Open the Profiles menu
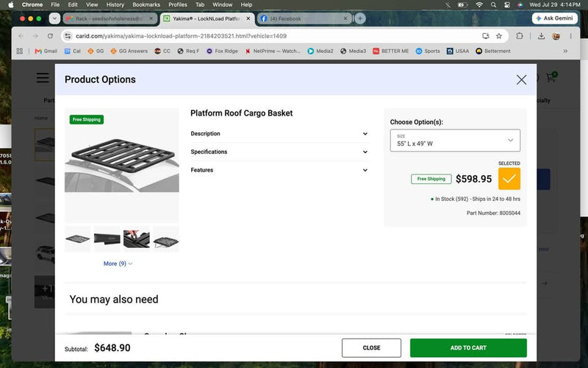 178,5
